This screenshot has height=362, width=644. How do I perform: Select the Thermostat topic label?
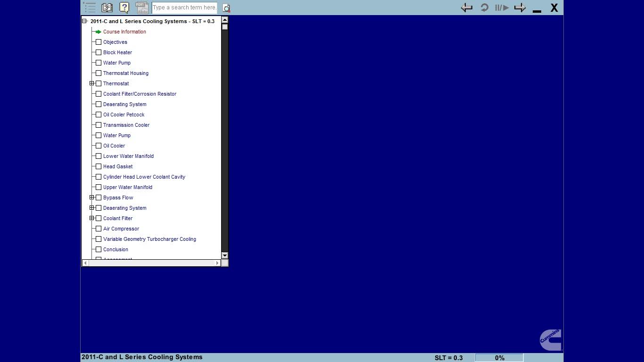pyautogui.click(x=116, y=83)
